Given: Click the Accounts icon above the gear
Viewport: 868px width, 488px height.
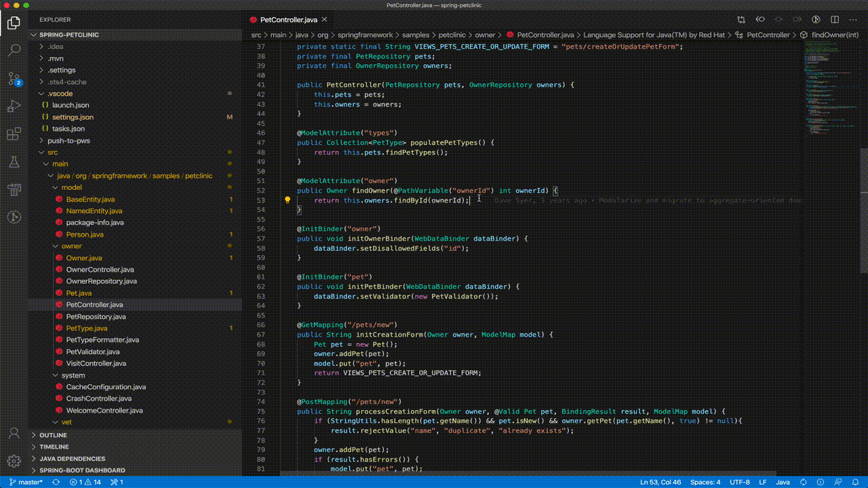Looking at the screenshot, I should (x=14, y=434).
